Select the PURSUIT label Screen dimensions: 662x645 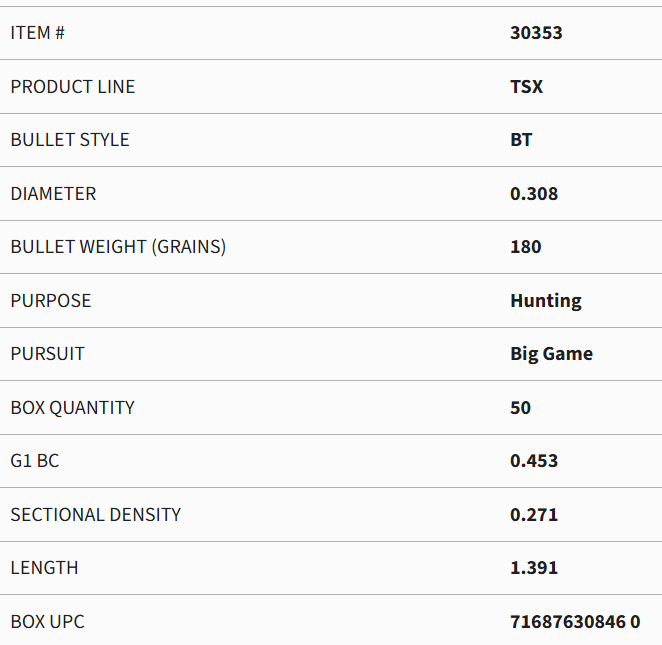(47, 354)
